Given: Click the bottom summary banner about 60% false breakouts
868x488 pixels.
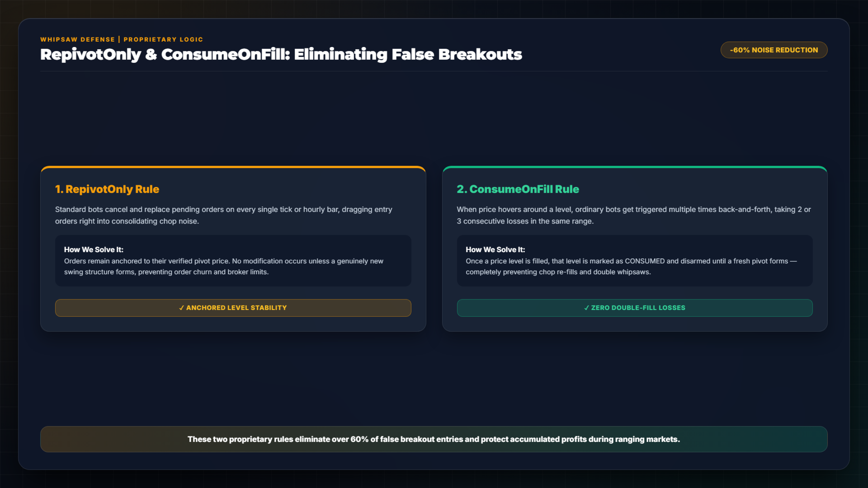Looking at the screenshot, I should click(434, 439).
